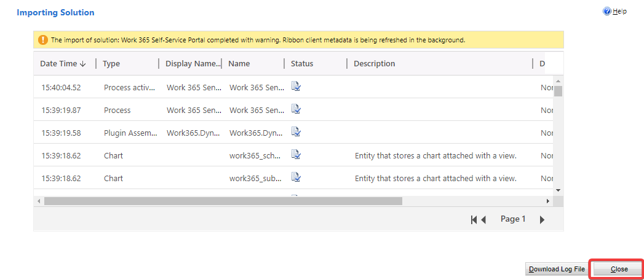Sort by Date Time column header
The width and height of the screenshot is (644, 280).
click(x=63, y=63)
